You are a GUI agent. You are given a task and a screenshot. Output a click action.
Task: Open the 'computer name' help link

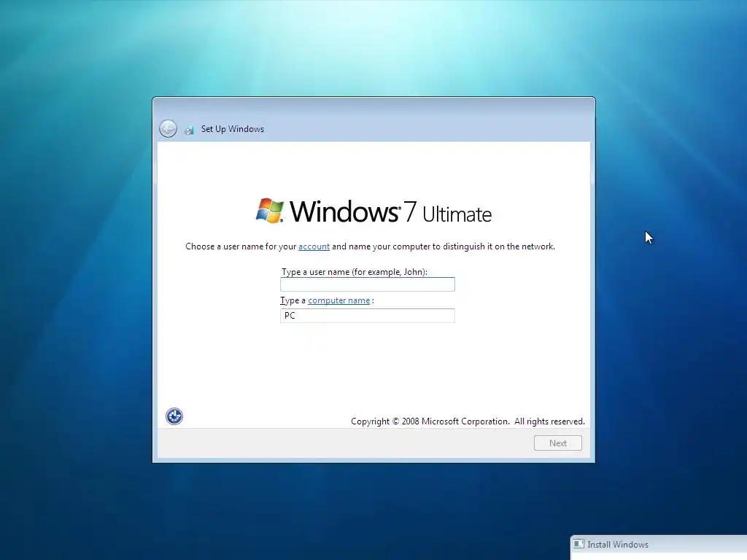[338, 300]
